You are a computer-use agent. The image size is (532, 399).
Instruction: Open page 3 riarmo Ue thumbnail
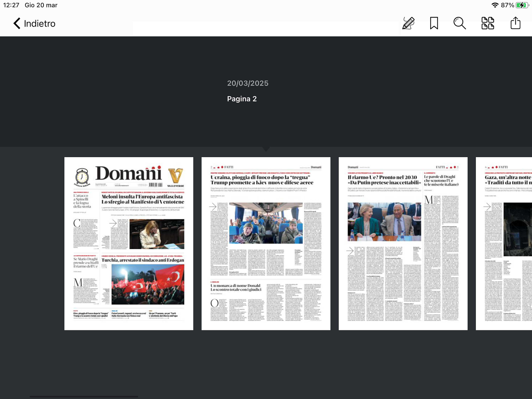[x=403, y=244]
